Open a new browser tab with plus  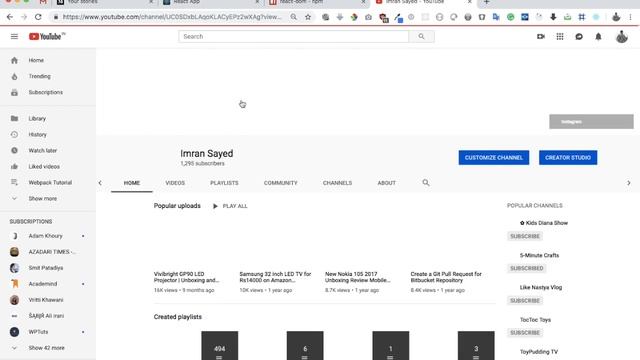coord(486,2)
